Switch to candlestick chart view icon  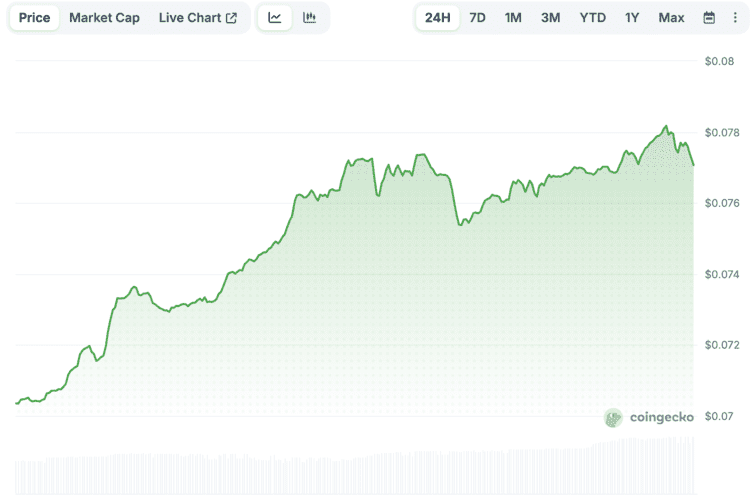[309, 18]
